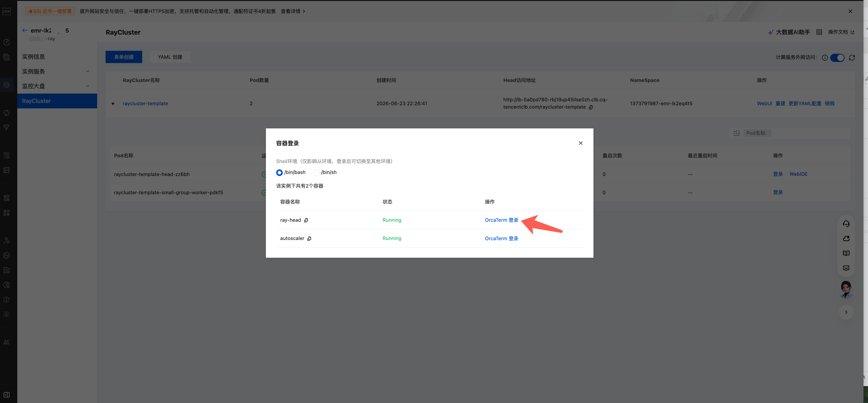Select the /bin/sh shell option
Image resolution: width=868 pixels, height=403 pixels.
pyautogui.click(x=316, y=173)
